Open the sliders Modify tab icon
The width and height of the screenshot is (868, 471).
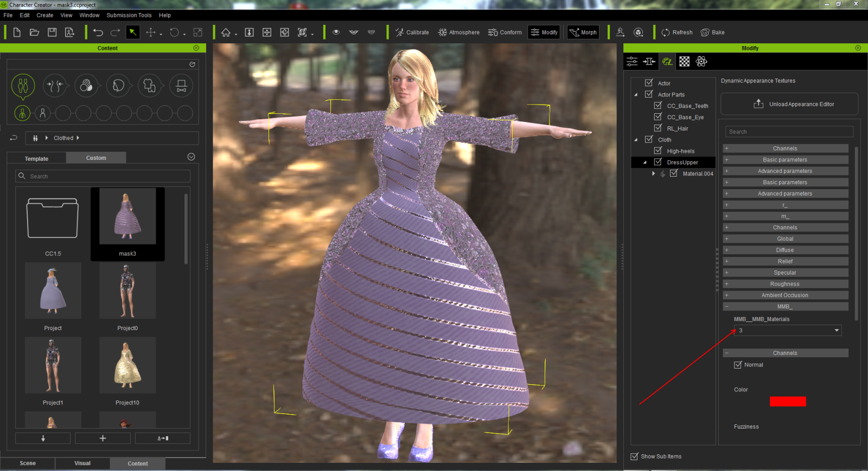click(x=632, y=61)
